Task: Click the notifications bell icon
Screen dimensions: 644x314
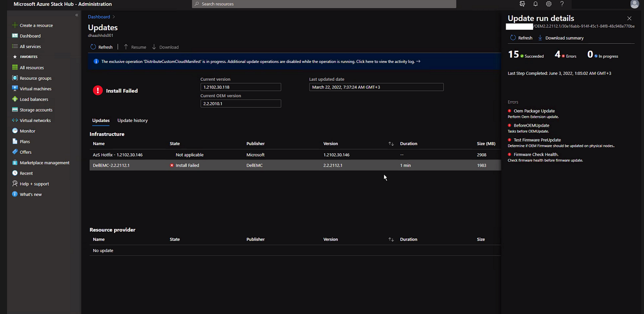Action: click(535, 4)
